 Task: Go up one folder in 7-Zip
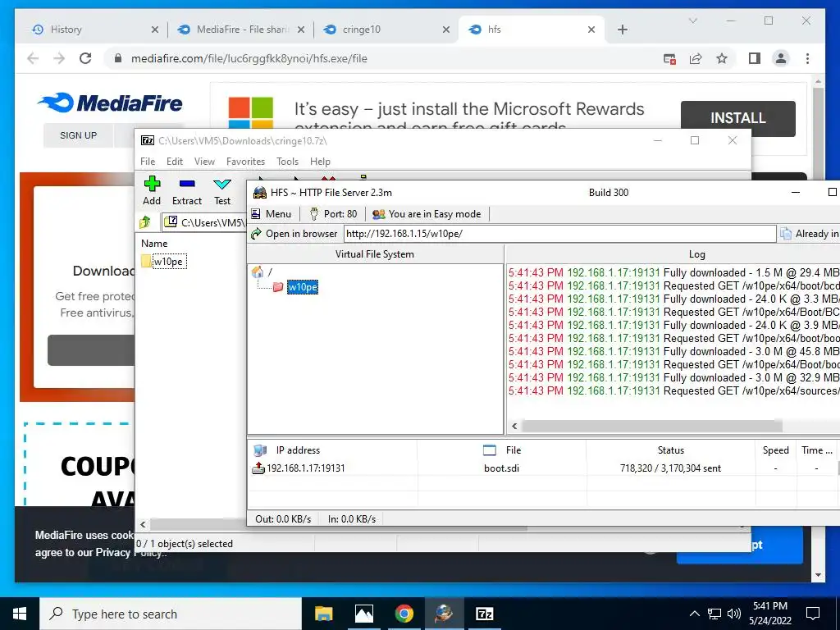145,221
